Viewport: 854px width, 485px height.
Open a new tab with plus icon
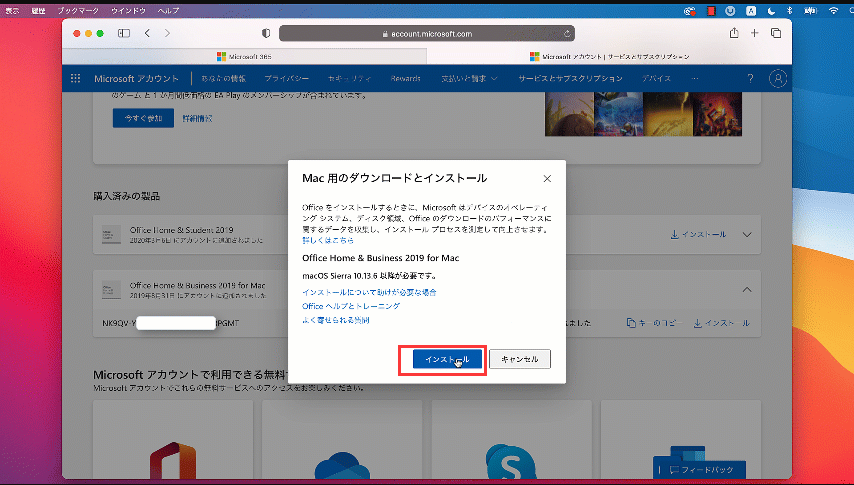click(x=755, y=33)
